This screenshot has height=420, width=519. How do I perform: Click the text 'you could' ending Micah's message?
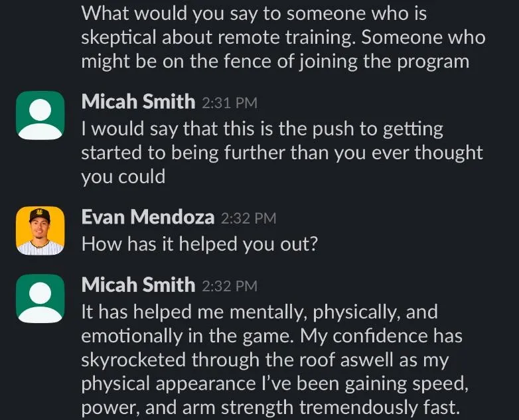point(123,176)
